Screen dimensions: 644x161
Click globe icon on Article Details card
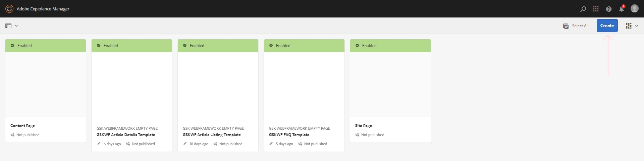point(128,144)
